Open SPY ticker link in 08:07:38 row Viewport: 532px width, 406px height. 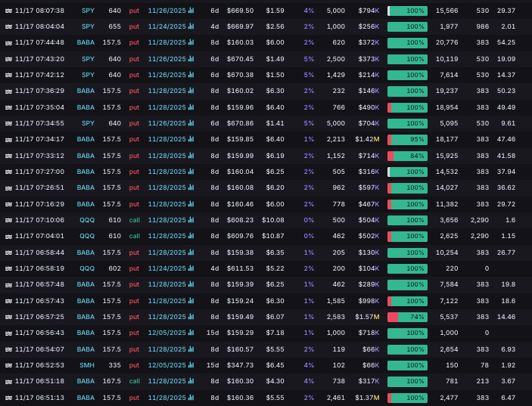pyautogui.click(x=88, y=11)
